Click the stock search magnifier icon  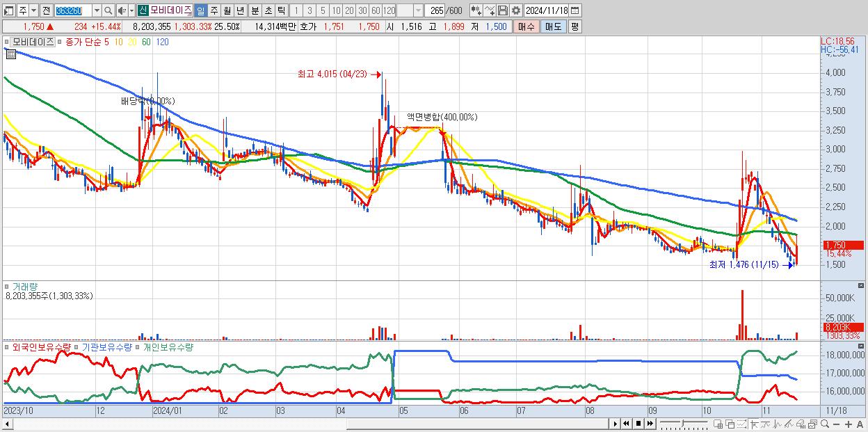[108, 10]
